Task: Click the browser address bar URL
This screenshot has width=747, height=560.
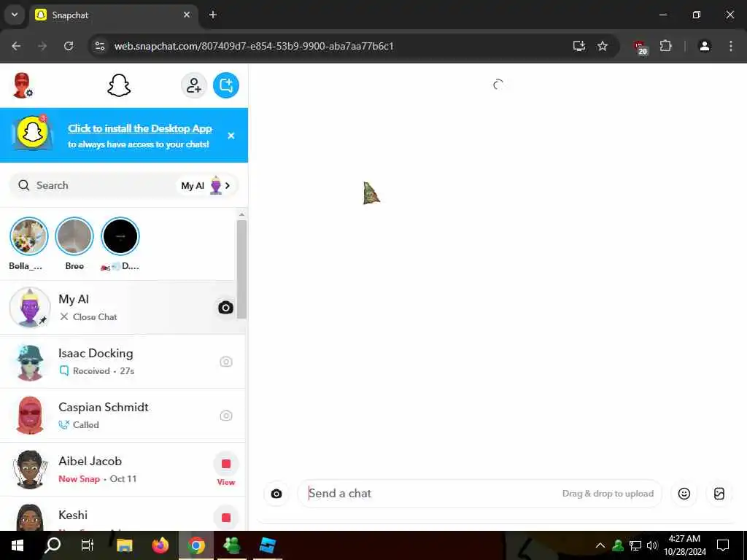Action: click(254, 46)
